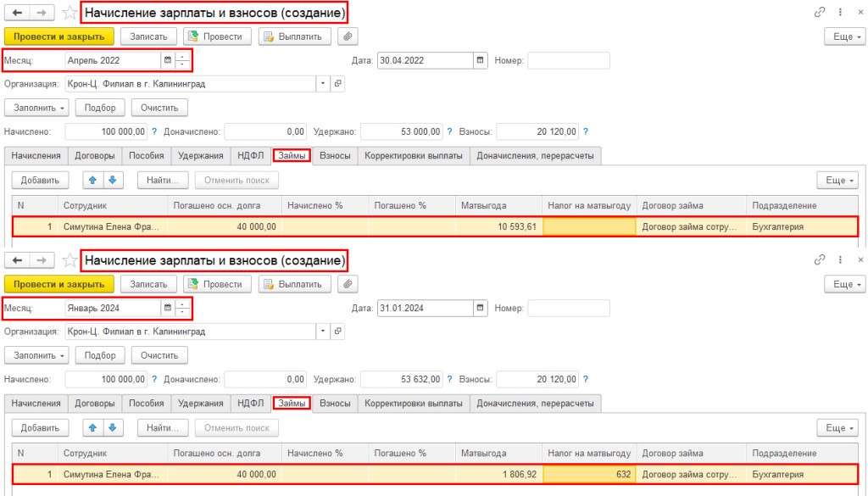Open organization card icon in January 2024 form
Viewport: 868px width, 496px height.
coord(338,332)
